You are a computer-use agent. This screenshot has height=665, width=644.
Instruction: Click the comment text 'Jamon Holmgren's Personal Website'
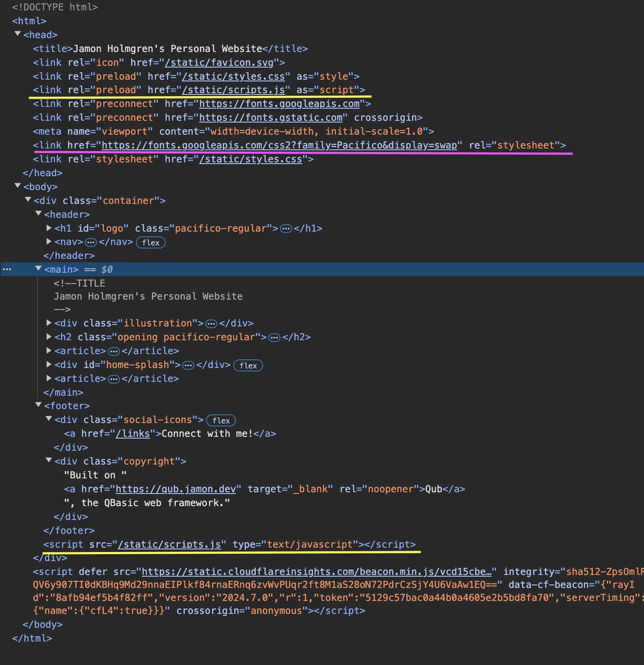pyautogui.click(x=148, y=296)
